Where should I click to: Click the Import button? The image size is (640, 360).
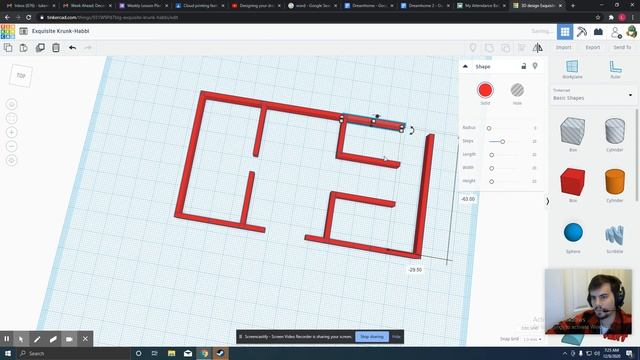pyautogui.click(x=563, y=48)
